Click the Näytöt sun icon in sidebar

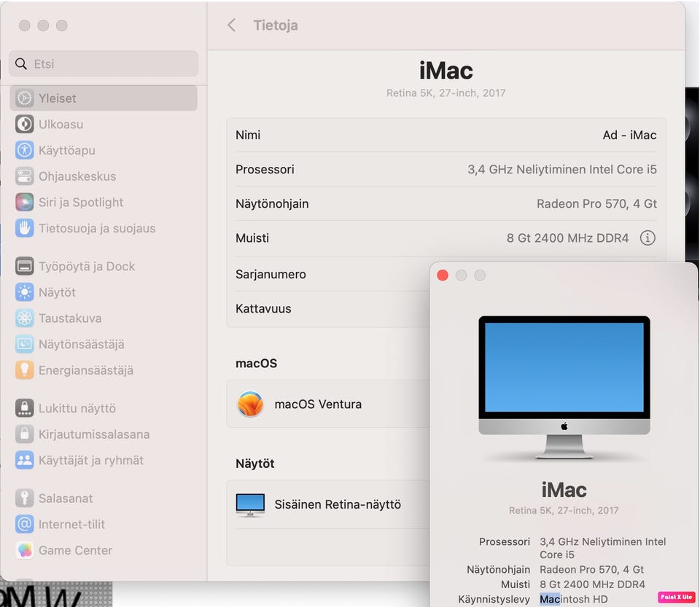25,292
